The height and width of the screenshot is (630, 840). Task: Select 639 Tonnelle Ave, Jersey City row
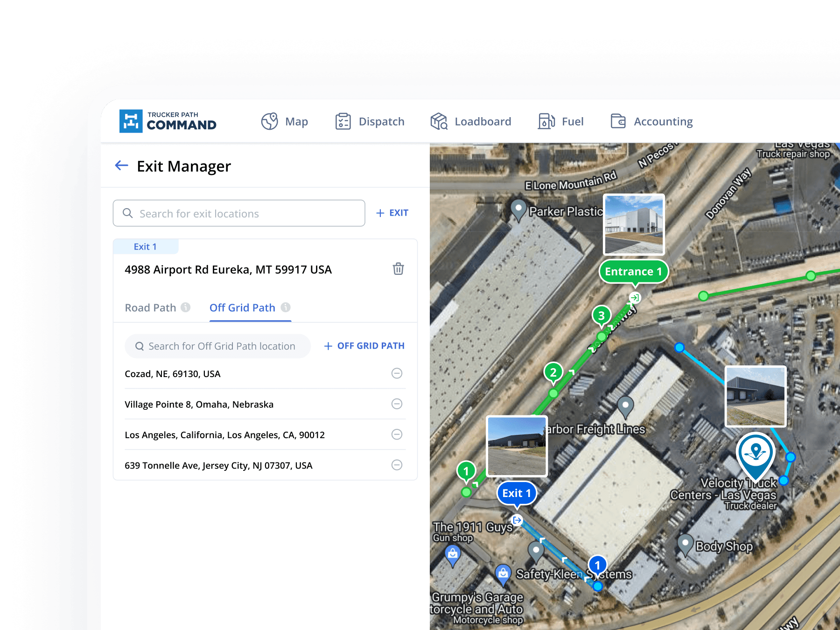tap(265, 465)
